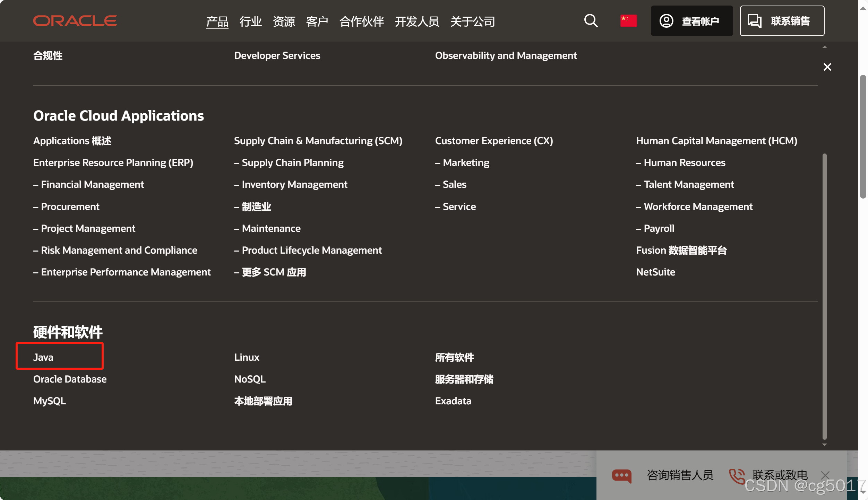
Task: Dismiss the sales contact bar
Action: (x=825, y=475)
